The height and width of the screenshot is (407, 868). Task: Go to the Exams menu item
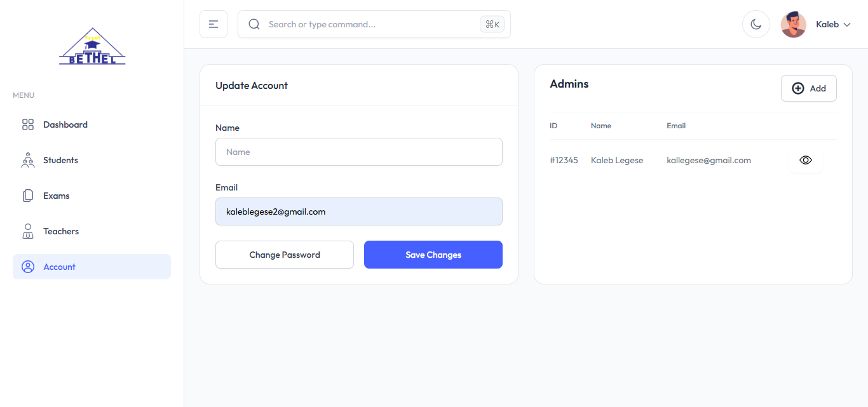[56, 196]
